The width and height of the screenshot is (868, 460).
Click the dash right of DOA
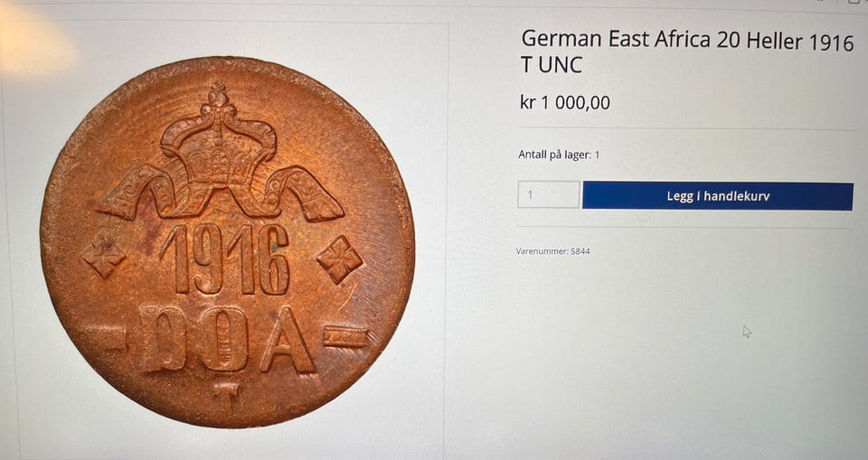pos(346,338)
